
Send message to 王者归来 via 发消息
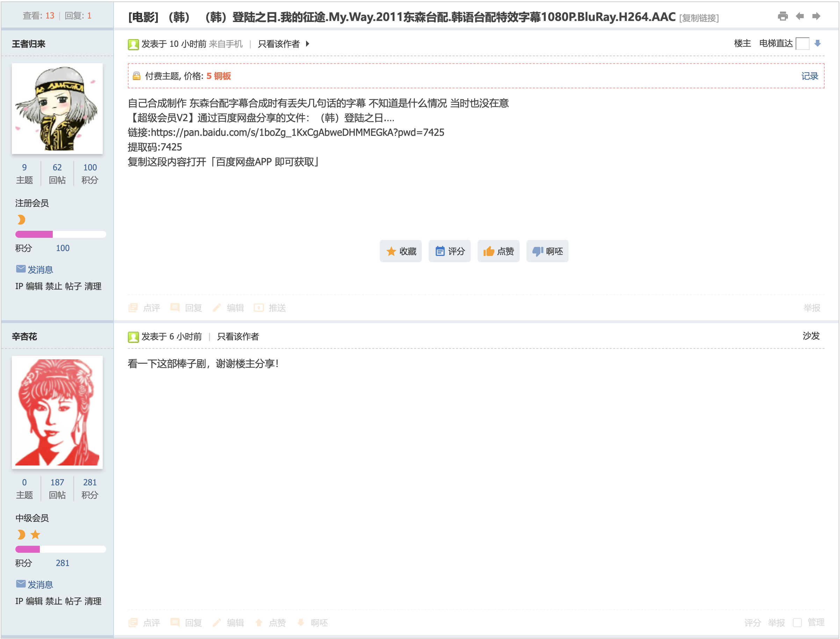coord(39,270)
